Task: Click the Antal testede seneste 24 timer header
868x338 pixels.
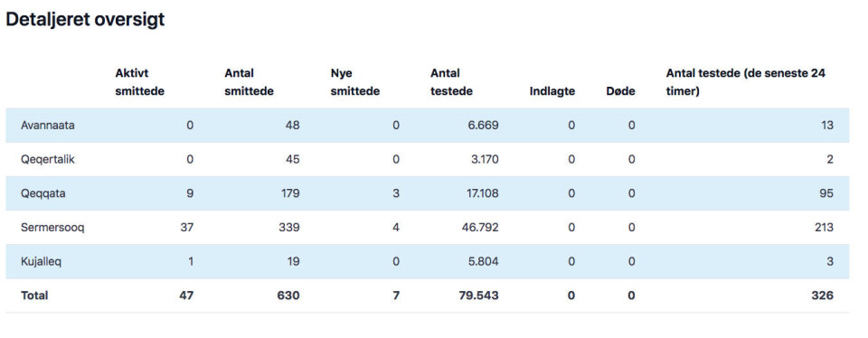Action: point(746,82)
